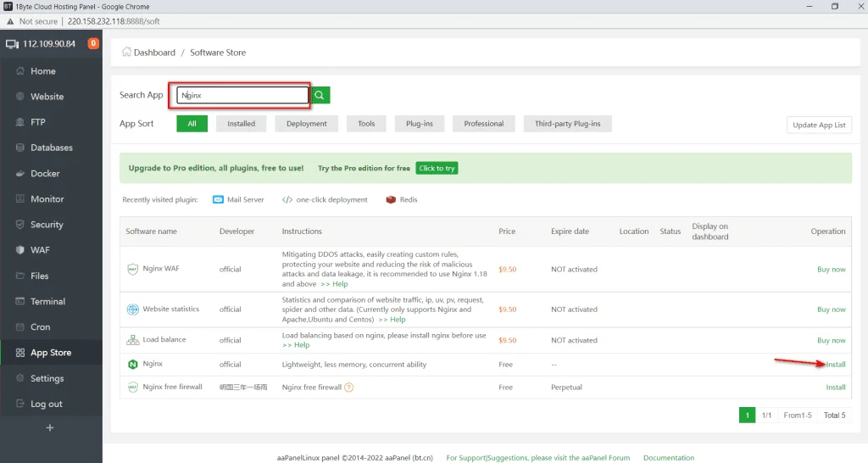Click the Total 5 pagination text
868x463 pixels.
pyautogui.click(x=834, y=415)
